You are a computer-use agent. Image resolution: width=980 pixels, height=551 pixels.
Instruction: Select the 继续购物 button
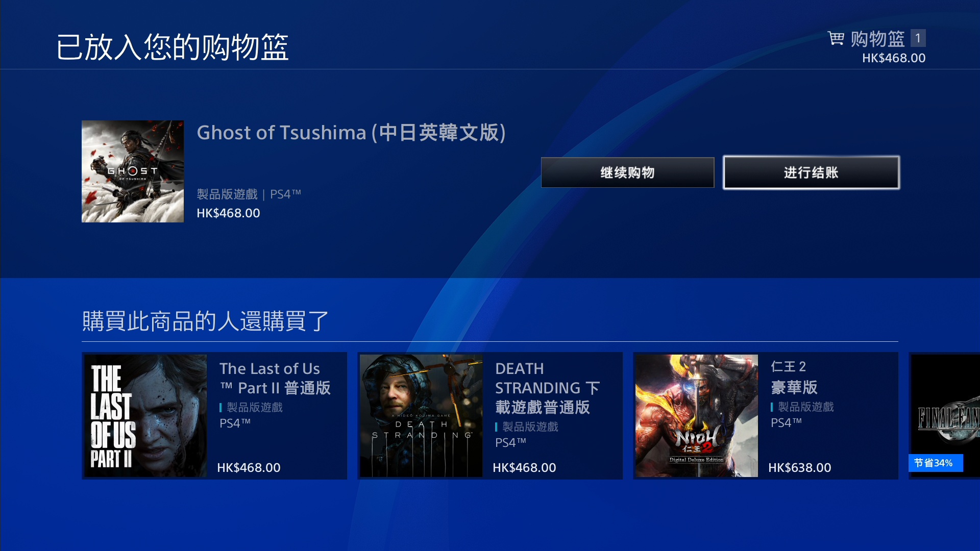pos(627,172)
